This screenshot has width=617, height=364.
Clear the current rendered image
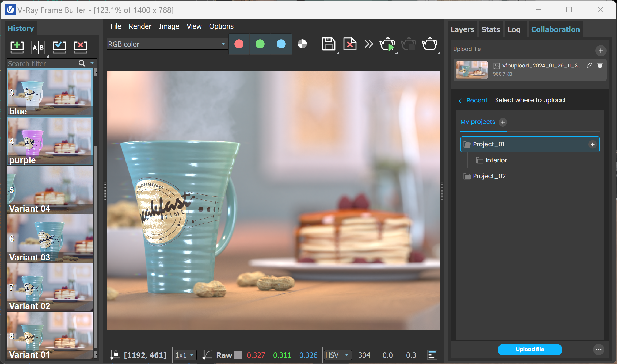(350, 44)
